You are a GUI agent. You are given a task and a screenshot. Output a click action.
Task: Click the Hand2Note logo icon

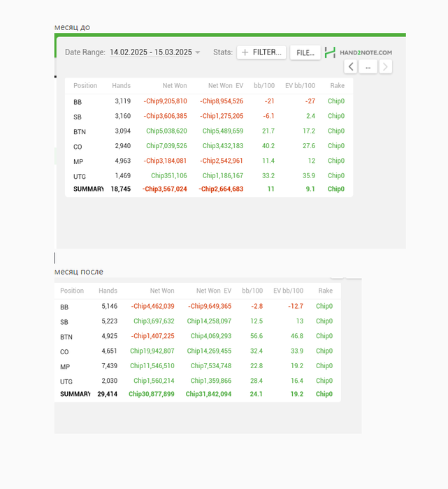click(330, 52)
